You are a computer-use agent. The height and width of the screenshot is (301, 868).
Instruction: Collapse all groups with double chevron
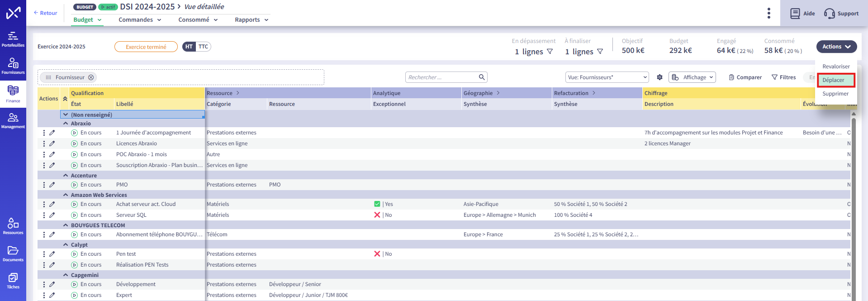coord(65,99)
